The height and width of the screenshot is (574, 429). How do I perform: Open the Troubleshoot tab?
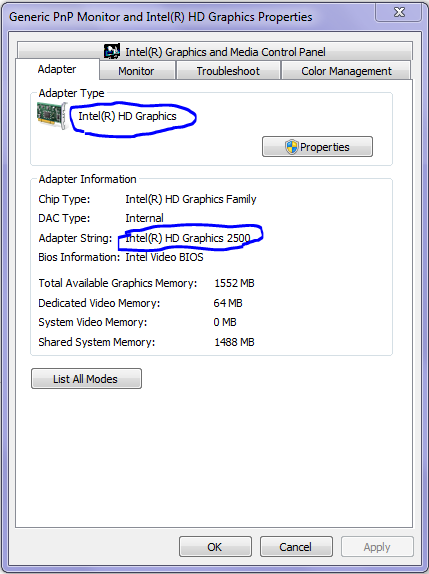[x=228, y=71]
